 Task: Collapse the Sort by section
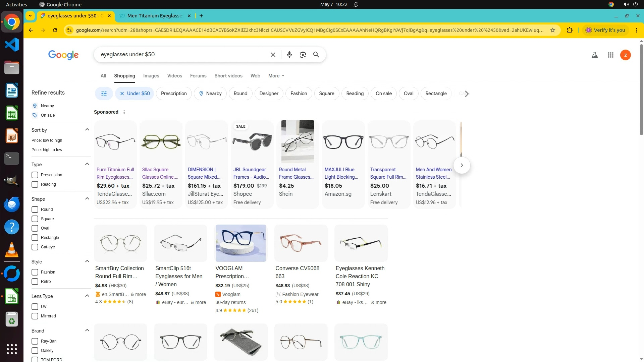tap(87, 130)
